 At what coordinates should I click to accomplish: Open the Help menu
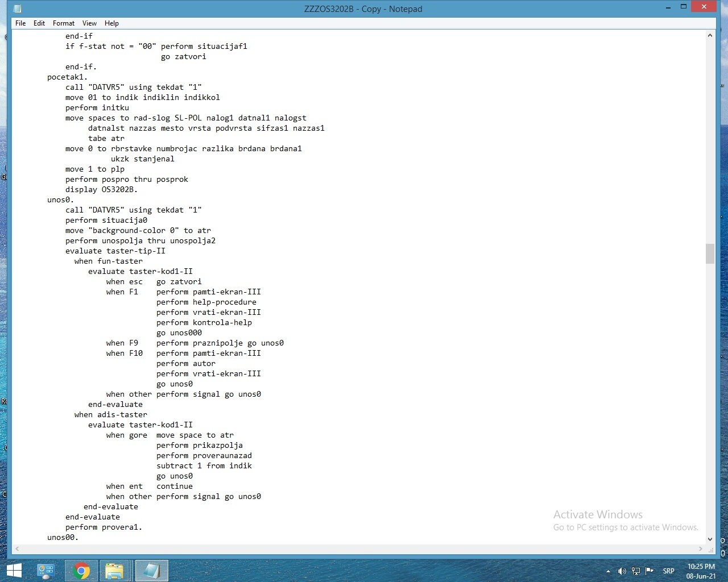click(111, 23)
